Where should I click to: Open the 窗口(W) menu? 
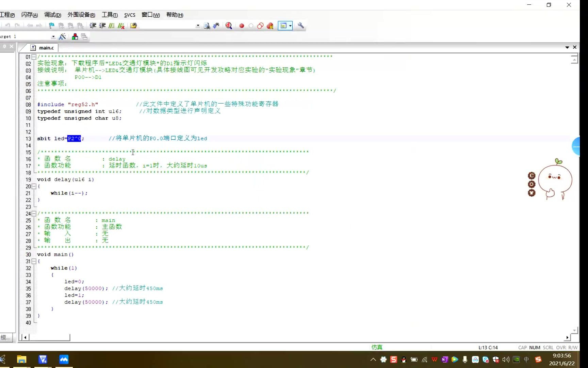click(x=151, y=15)
